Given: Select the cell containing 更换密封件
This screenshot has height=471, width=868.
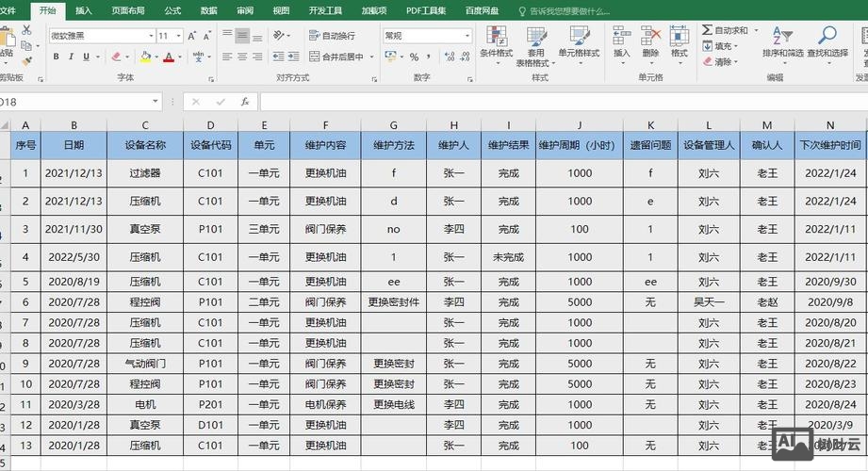Looking at the screenshot, I should (394, 302).
